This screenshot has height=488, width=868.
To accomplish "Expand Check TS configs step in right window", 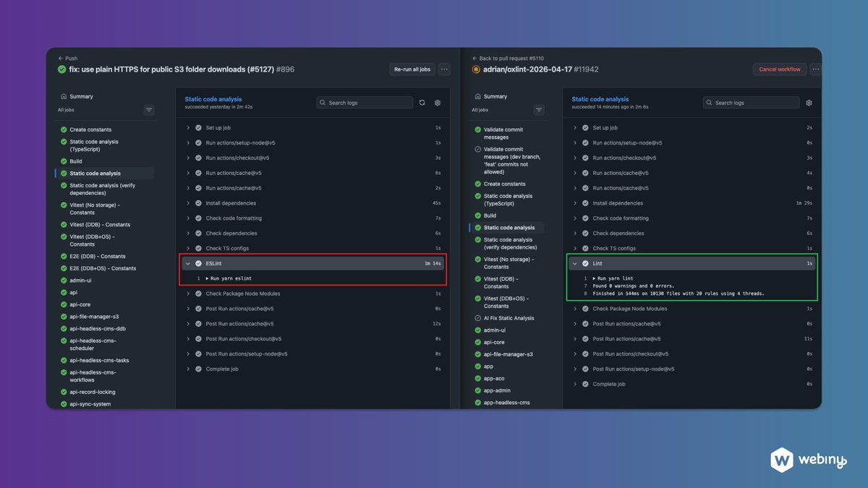I will pos(692,249).
